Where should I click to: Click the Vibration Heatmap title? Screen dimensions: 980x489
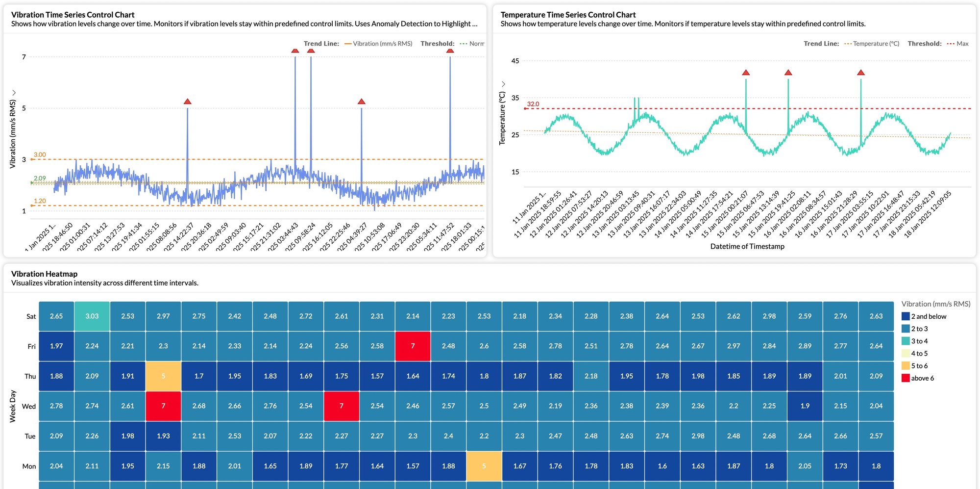coord(45,274)
